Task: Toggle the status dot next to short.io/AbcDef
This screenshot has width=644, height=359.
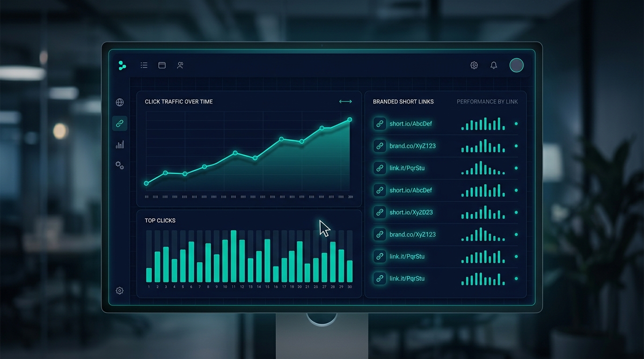Action: click(x=515, y=123)
